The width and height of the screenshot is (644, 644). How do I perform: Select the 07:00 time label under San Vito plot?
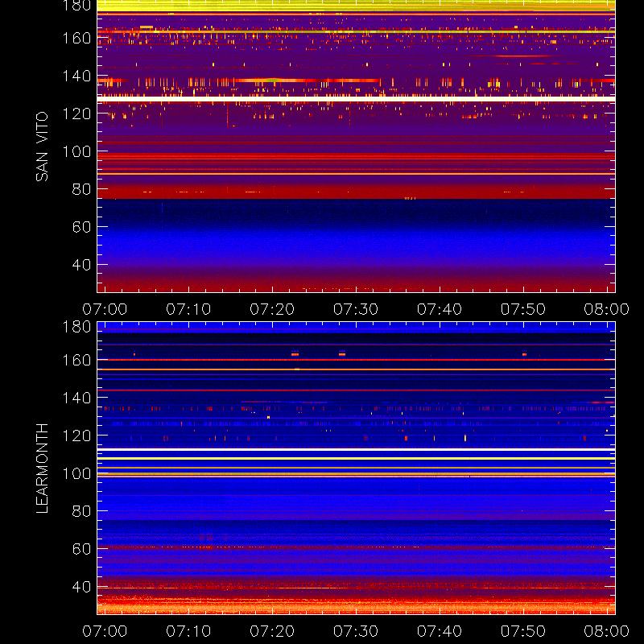coord(105,309)
